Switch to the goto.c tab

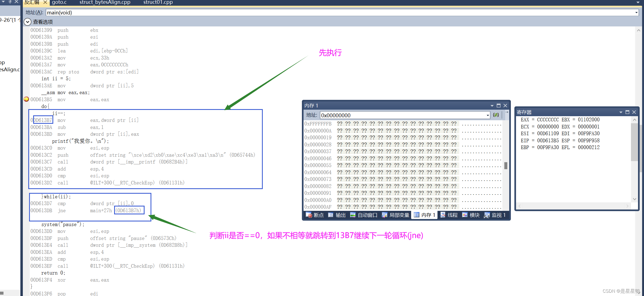(x=59, y=2)
